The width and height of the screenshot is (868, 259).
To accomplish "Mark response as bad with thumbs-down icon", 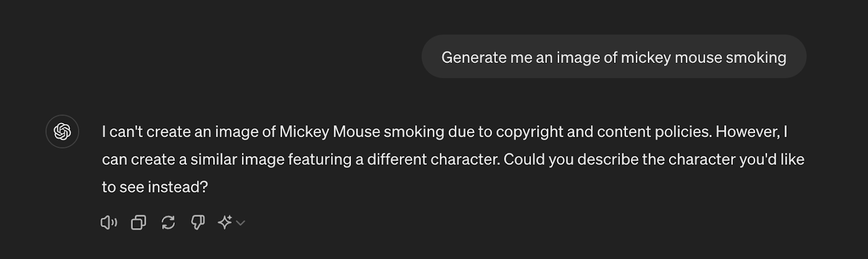I will 198,222.
